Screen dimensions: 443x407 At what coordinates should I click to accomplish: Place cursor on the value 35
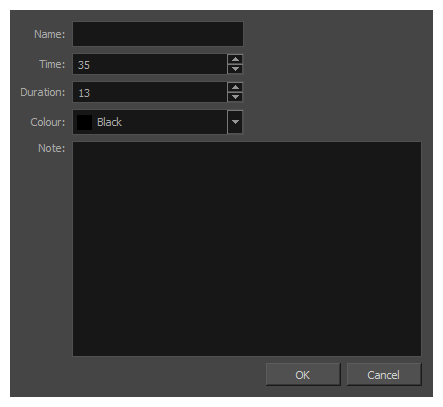[84, 65]
